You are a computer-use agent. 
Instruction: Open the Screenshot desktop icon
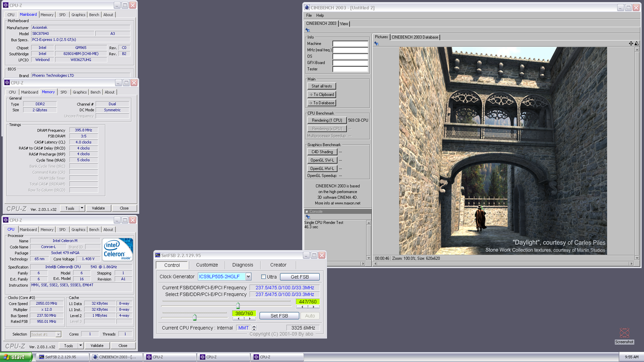click(624, 336)
